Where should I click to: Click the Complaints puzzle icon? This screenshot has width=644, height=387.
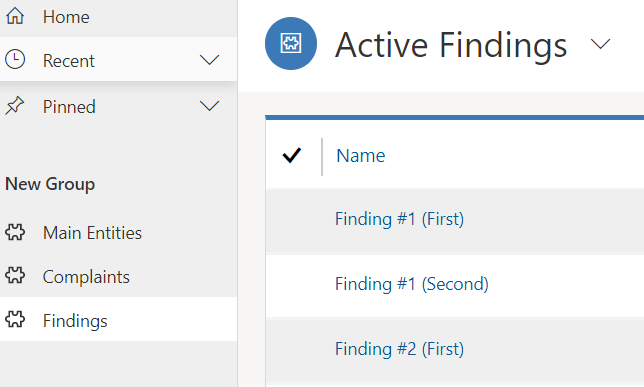(15, 276)
